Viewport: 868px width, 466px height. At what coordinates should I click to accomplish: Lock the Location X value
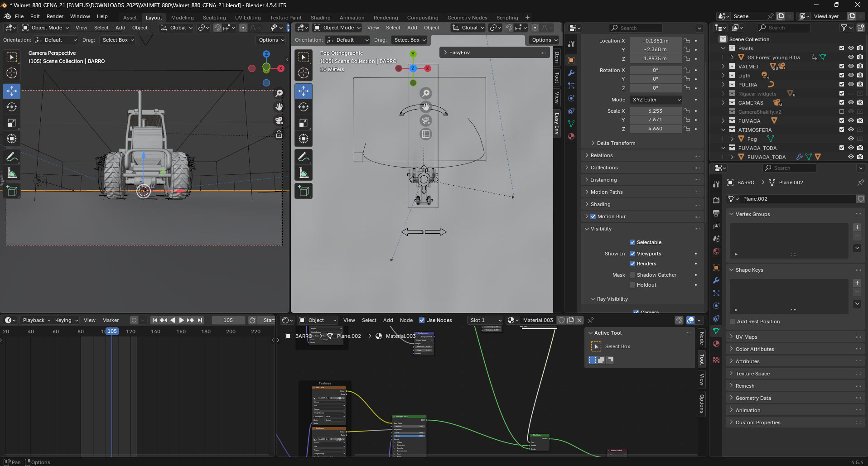(687, 41)
